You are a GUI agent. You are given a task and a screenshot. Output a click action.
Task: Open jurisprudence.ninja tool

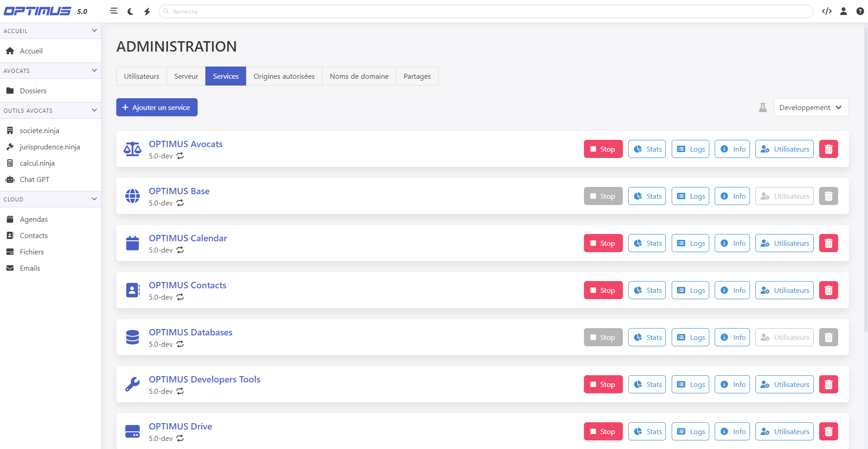coord(51,147)
